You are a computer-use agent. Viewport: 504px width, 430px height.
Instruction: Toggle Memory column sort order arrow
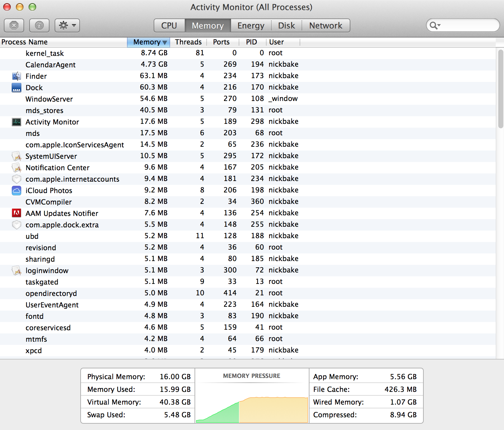[x=165, y=43]
